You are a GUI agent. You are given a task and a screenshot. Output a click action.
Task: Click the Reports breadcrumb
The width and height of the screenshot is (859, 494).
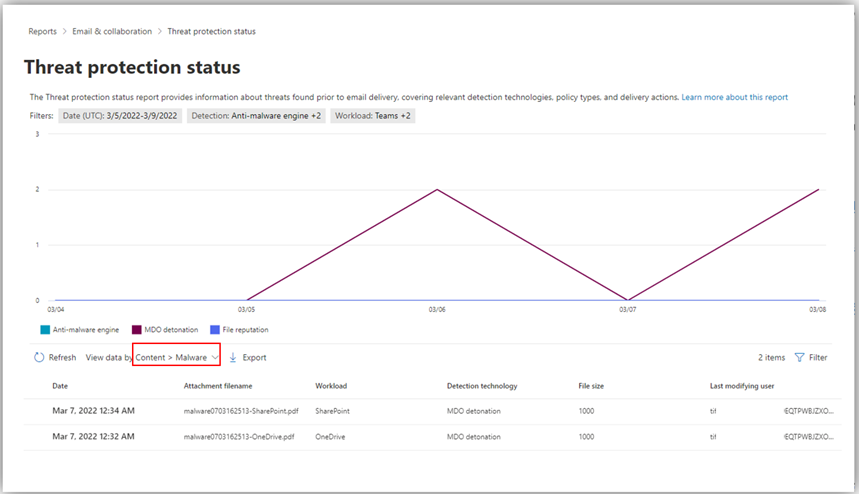tap(42, 31)
